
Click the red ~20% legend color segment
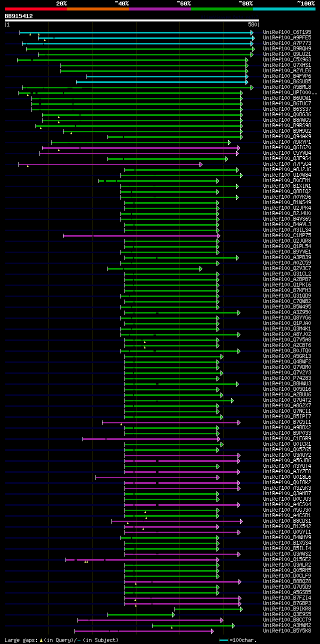click(35, 9)
